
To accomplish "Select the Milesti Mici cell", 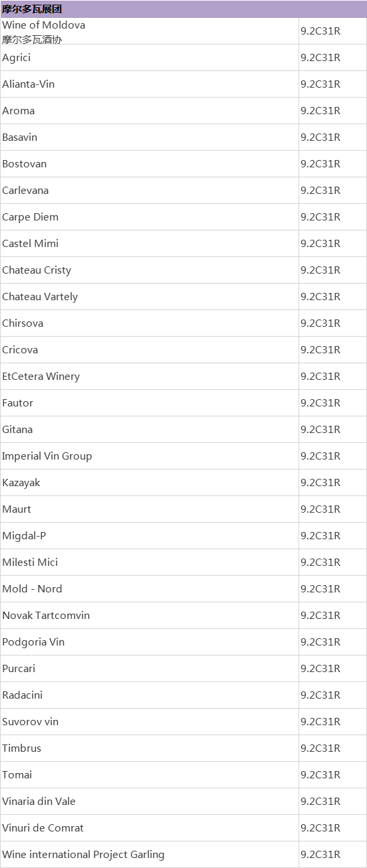I will pos(150,563).
